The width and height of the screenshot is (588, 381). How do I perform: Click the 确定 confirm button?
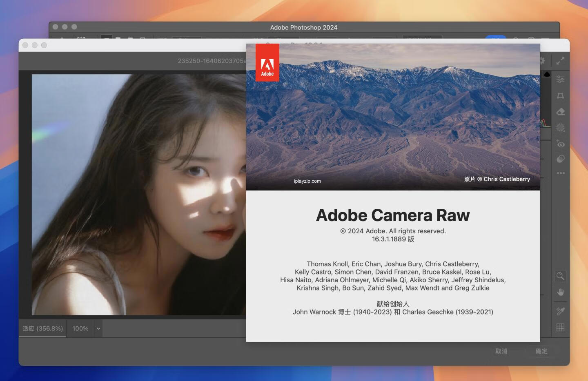tap(541, 351)
